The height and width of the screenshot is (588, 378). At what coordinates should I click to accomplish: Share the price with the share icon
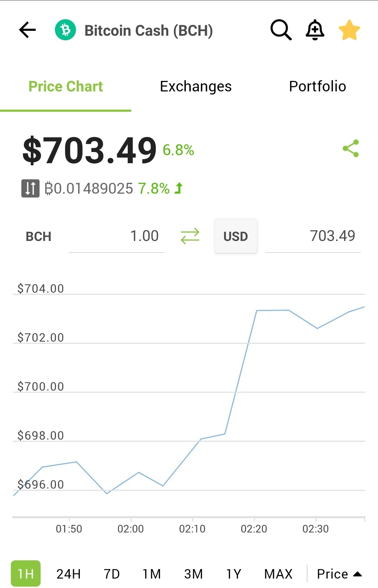tap(351, 148)
